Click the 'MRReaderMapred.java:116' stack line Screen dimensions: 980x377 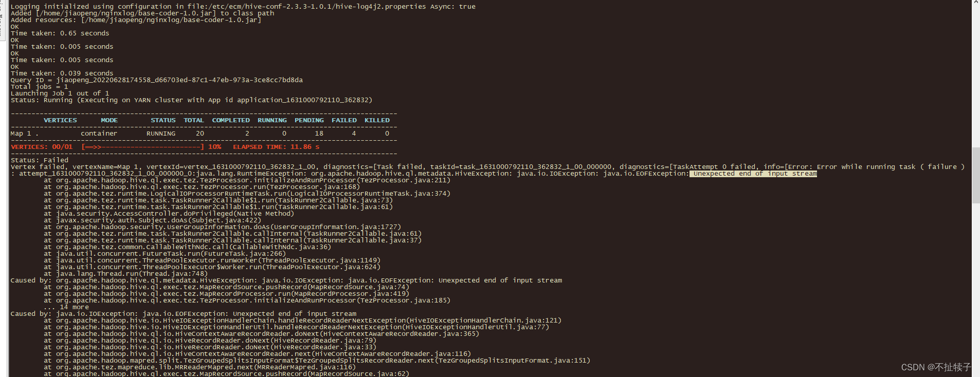(x=199, y=367)
